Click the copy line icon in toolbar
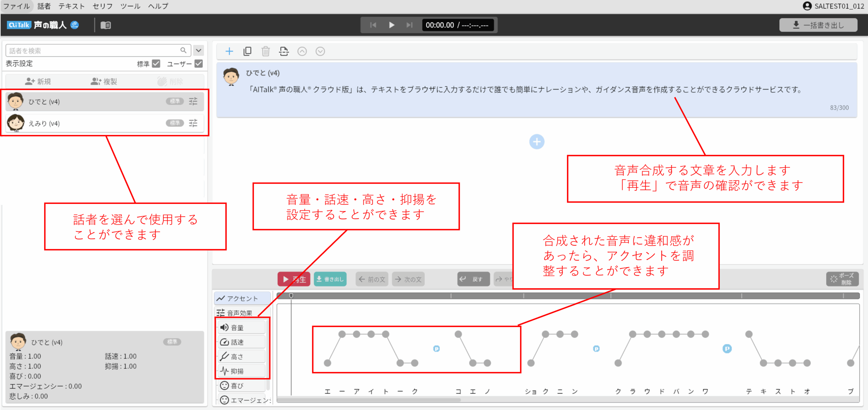Image resolution: width=868 pixels, height=410 pixels. pyautogui.click(x=248, y=51)
